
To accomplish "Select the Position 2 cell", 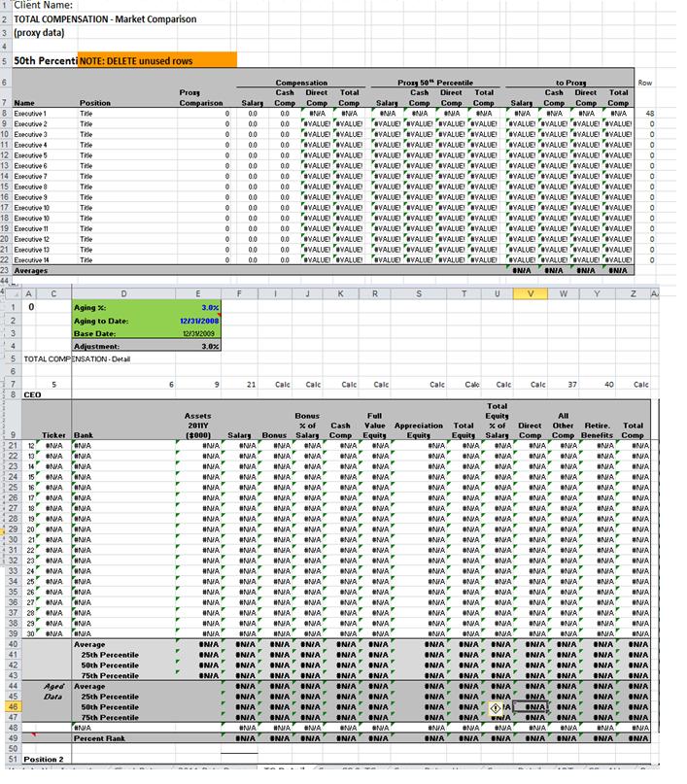I will click(44, 759).
